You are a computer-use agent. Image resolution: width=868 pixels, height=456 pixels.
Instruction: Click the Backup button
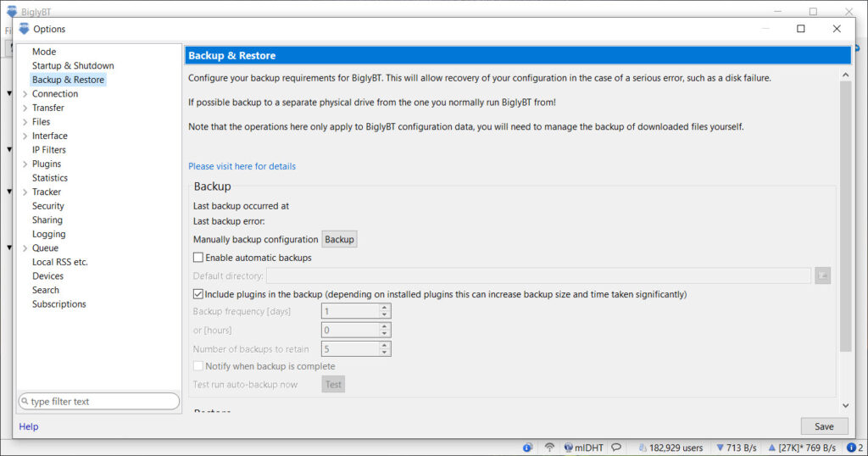click(339, 239)
